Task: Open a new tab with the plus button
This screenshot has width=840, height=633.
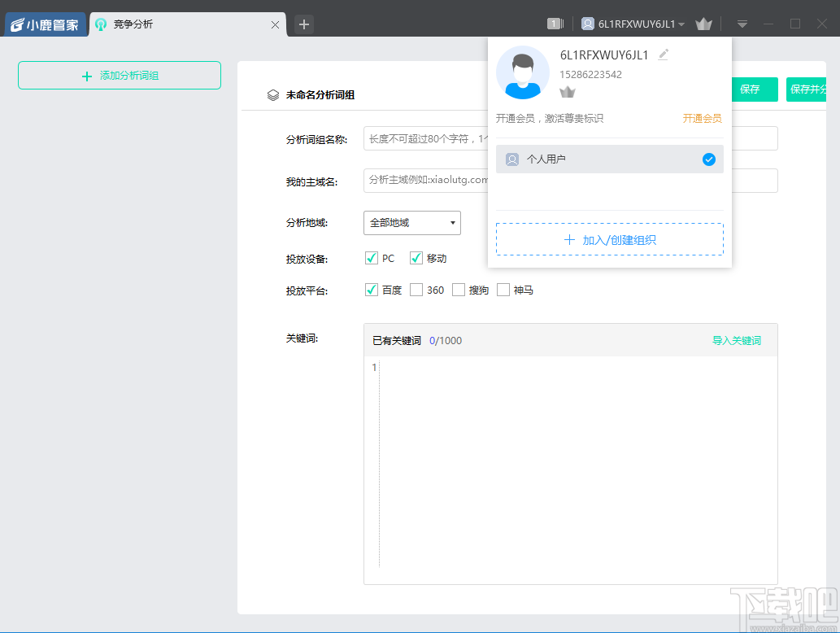Action: [x=302, y=24]
